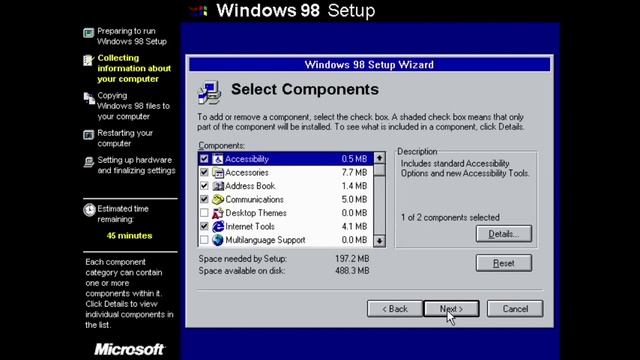The width and height of the screenshot is (640, 360).
Task: Select the Communications row label
Action: pos(254,199)
